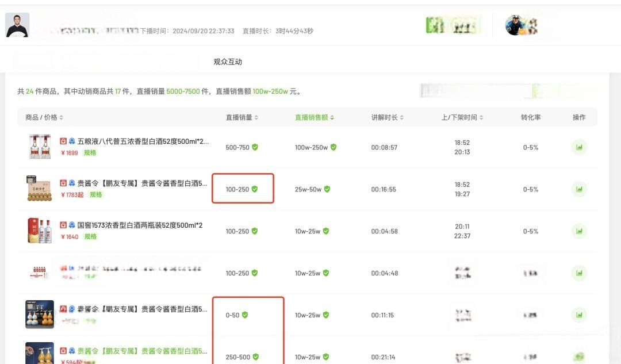Open product 国窖1573浓香型白酒两瓶装52度500ml*2
This screenshot has height=364, width=621.
[x=140, y=225]
